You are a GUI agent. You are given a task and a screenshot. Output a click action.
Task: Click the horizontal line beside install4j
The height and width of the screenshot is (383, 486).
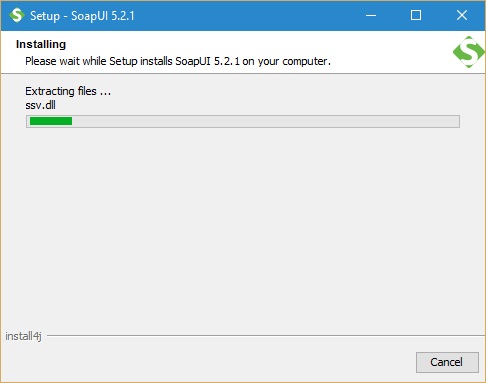266,336
